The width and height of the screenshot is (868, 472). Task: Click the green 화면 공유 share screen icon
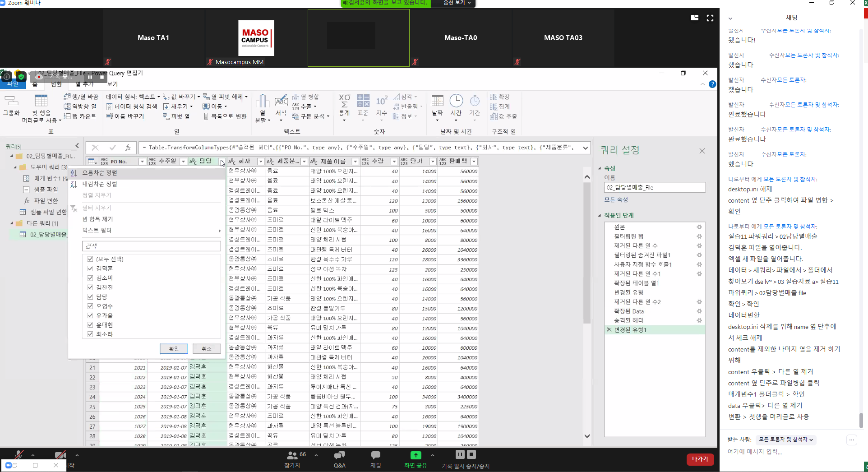pos(416,456)
